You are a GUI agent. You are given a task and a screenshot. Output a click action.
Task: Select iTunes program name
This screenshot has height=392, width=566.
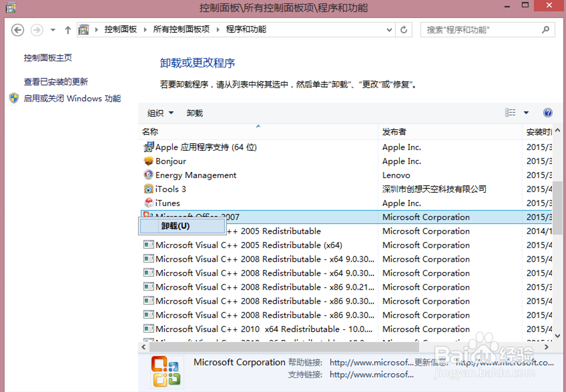click(168, 203)
